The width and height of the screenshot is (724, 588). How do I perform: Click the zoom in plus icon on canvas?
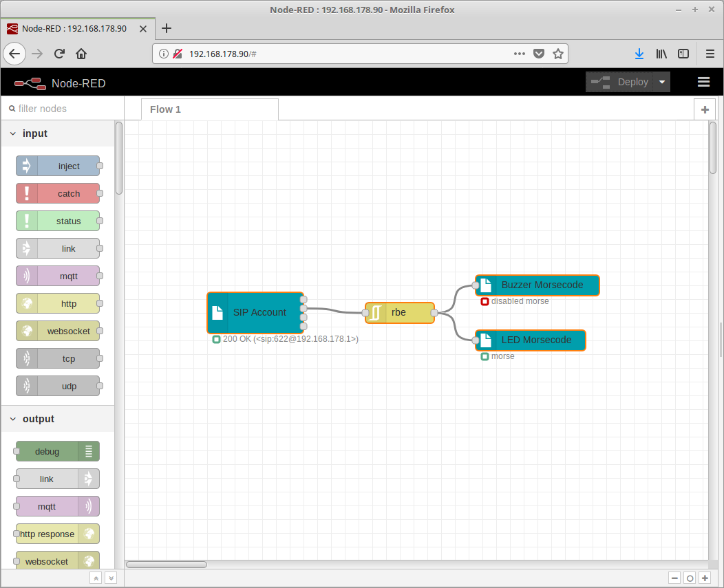(x=705, y=578)
